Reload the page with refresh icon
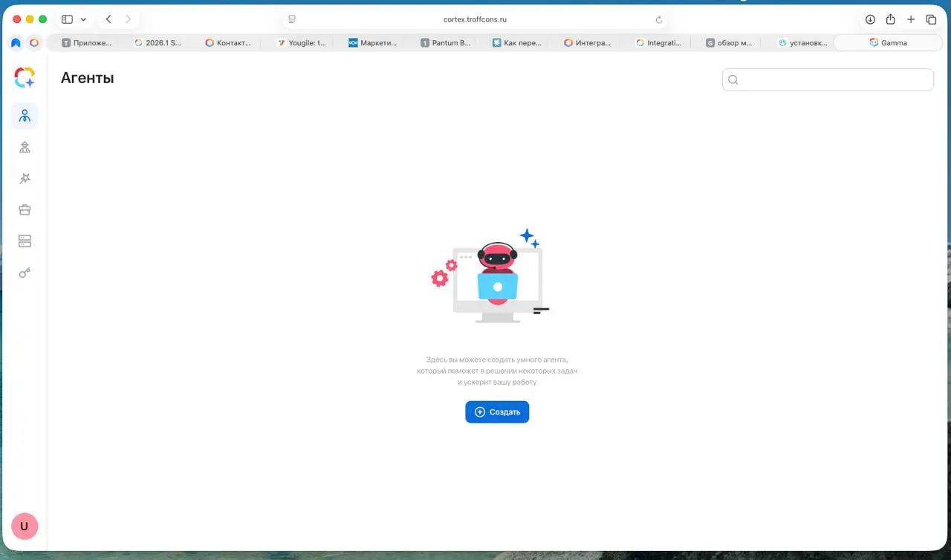Viewport: 951px width, 560px height. coord(658,20)
